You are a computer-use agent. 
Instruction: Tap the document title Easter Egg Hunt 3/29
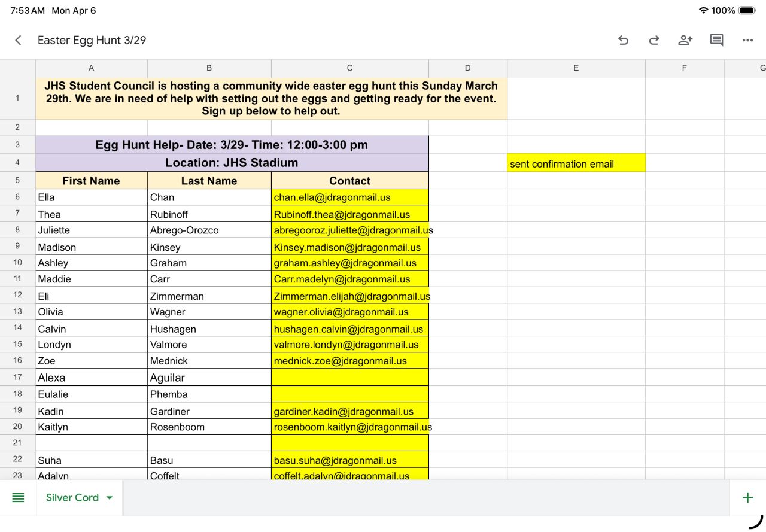tap(92, 40)
